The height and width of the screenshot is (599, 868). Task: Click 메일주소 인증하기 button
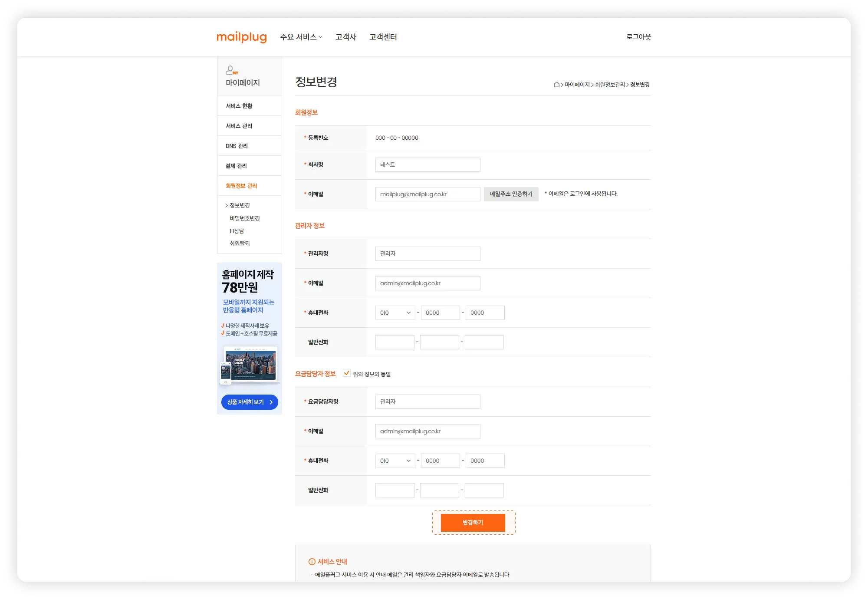[511, 194]
